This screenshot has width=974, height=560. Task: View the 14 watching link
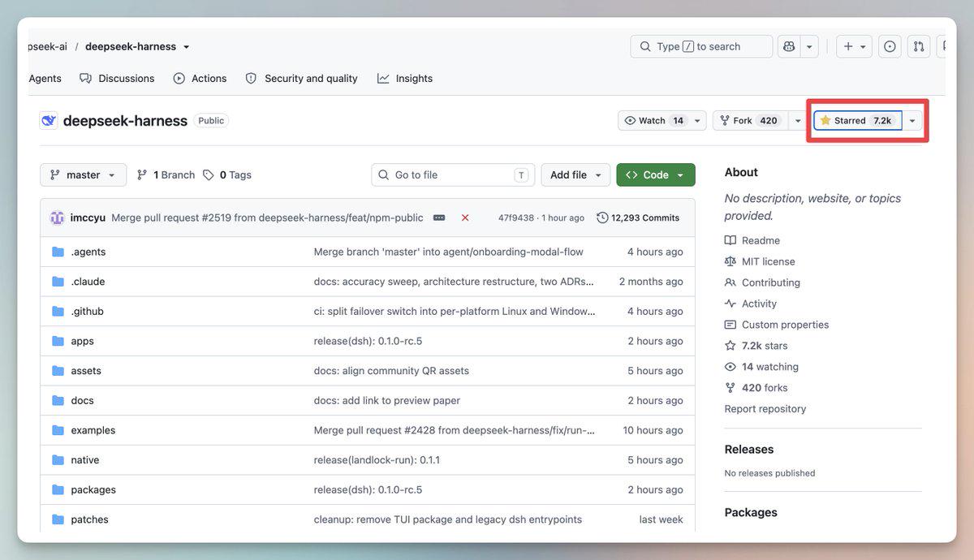[x=769, y=367]
